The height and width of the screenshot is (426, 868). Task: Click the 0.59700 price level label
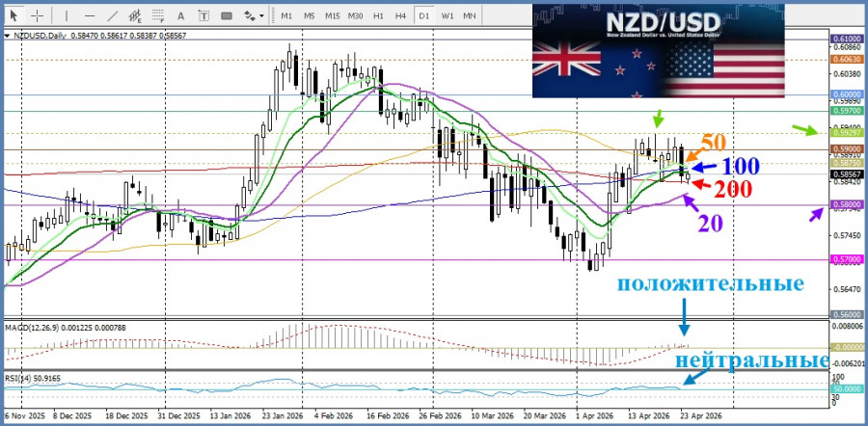click(847, 111)
